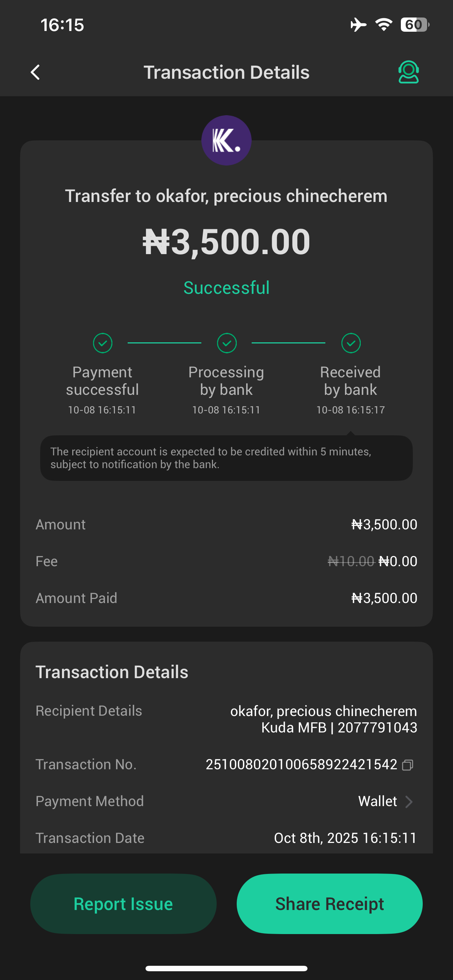Viewport: 453px width, 980px height.
Task: Expand the Wallet payment method chevron
Action: click(x=409, y=802)
